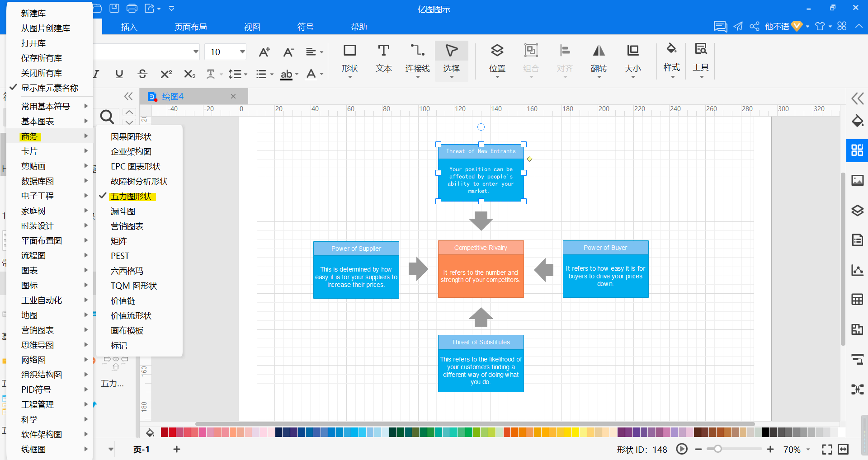
Task: Switch to the 视图 ribbon tab
Action: tap(252, 27)
